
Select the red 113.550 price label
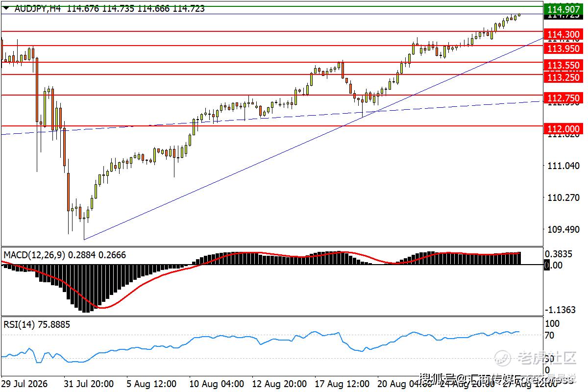coord(563,65)
